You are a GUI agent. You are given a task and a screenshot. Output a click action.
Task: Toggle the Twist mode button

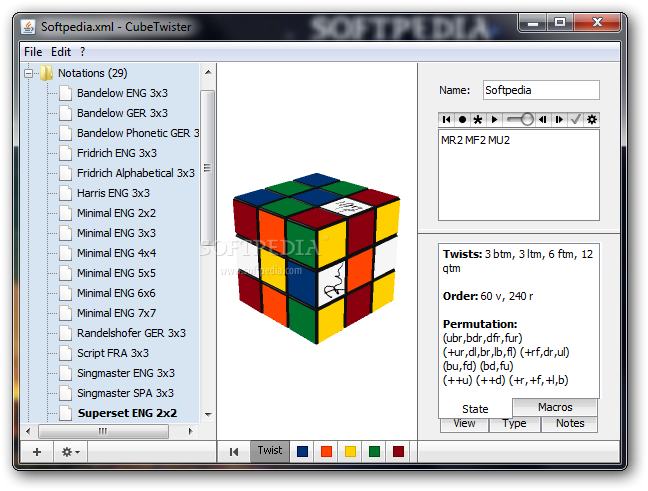click(x=270, y=450)
